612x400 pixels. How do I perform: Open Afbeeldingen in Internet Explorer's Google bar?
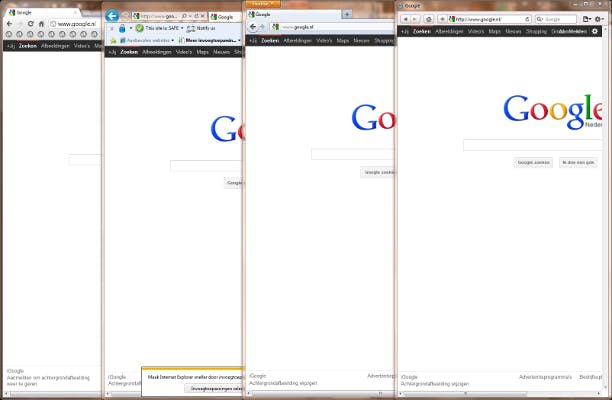point(157,52)
